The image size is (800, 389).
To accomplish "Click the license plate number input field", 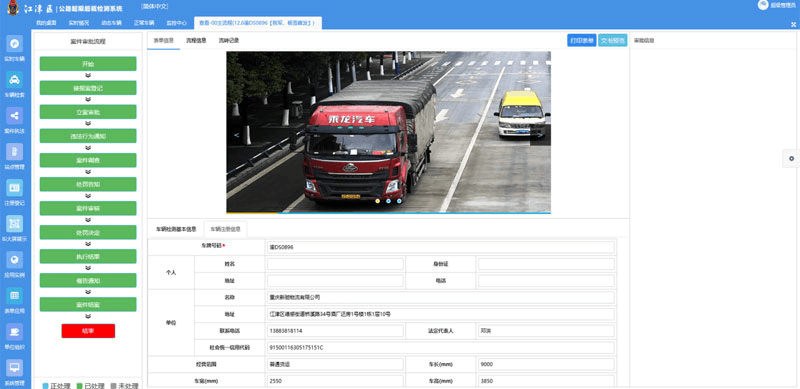I will (x=441, y=248).
